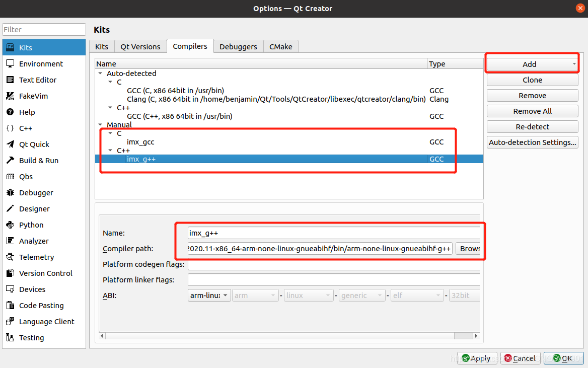Close the Options dialog window
This screenshot has height=368, width=588.
click(580, 8)
